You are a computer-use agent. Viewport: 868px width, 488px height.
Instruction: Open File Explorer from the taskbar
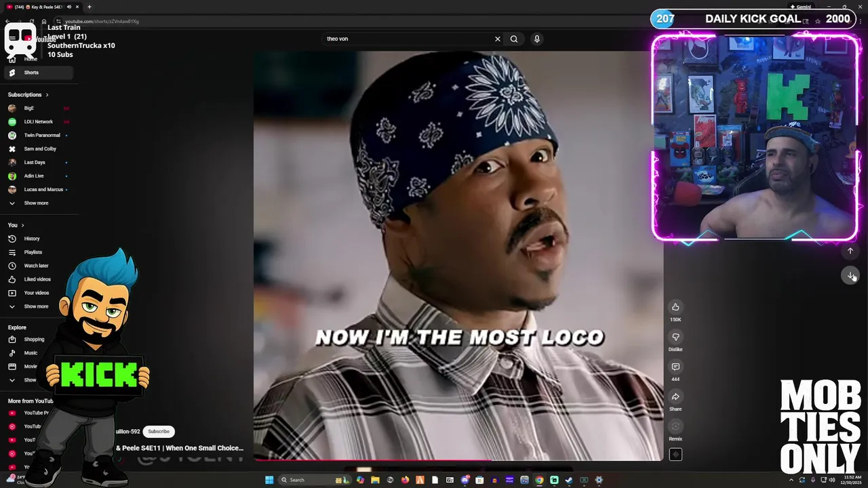click(x=375, y=480)
